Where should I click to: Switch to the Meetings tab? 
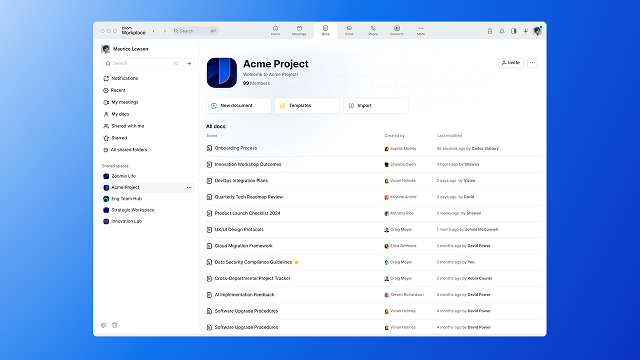pos(299,31)
